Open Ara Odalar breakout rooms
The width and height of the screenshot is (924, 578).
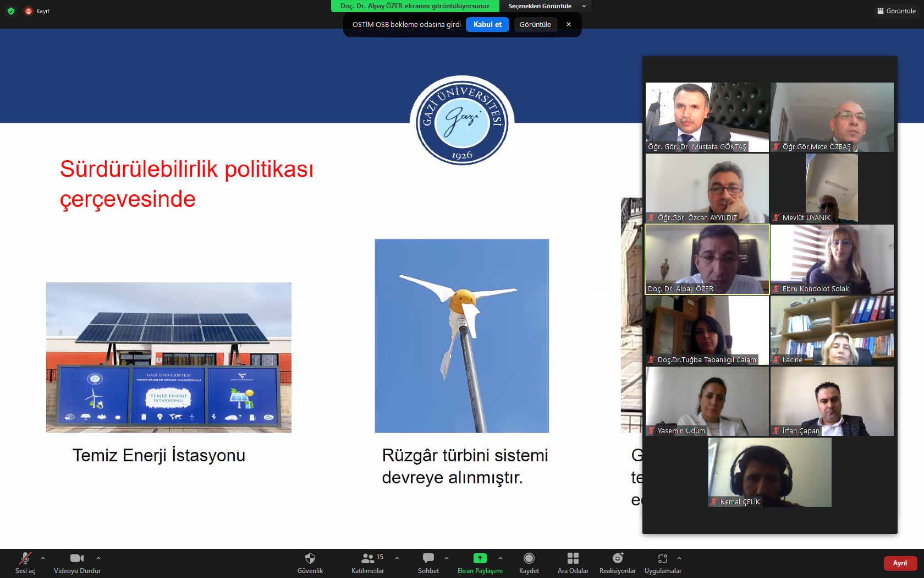(573, 563)
